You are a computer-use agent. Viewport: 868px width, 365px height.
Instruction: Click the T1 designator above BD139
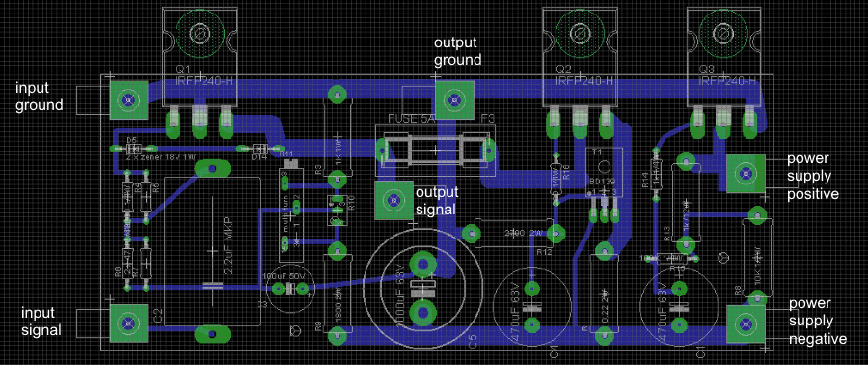coord(597,153)
